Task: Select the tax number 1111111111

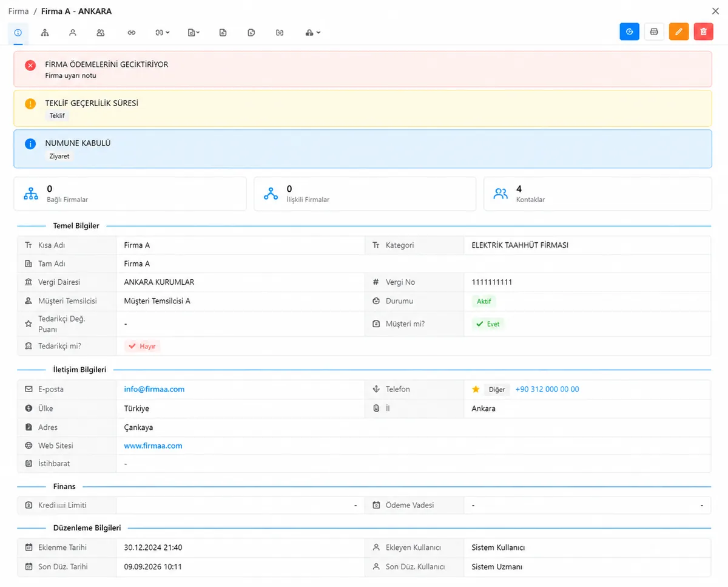Action: pyautogui.click(x=492, y=282)
